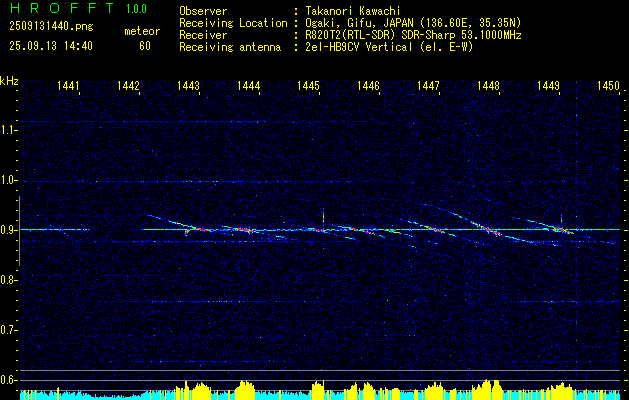Click the 1444 time marker
Image resolution: width=629 pixels, height=400 pixels.
(248, 85)
